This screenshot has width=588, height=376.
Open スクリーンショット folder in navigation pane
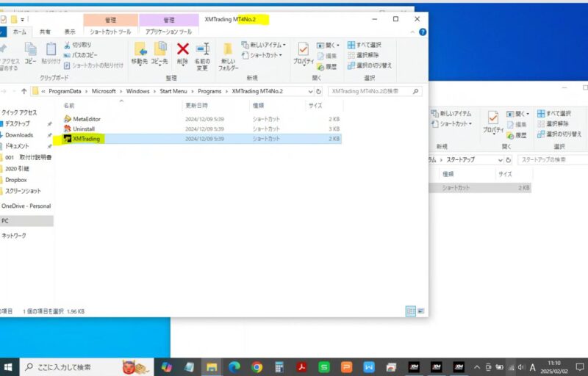(x=23, y=191)
